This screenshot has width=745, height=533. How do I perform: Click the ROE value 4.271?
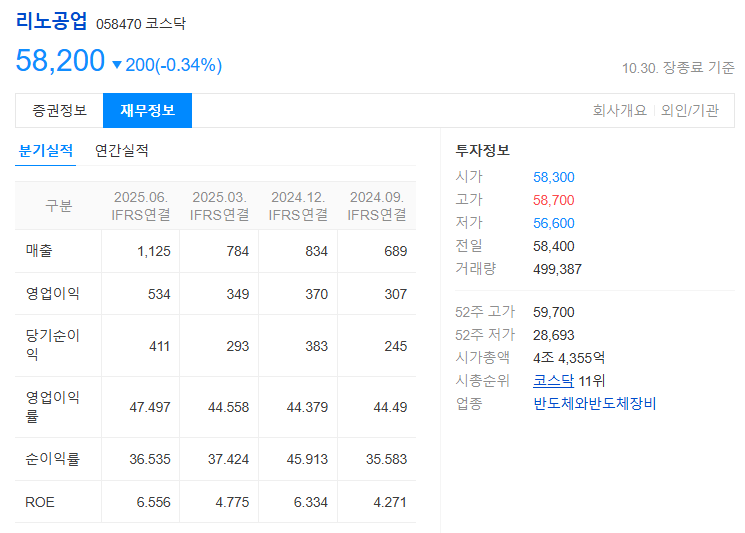(x=390, y=502)
